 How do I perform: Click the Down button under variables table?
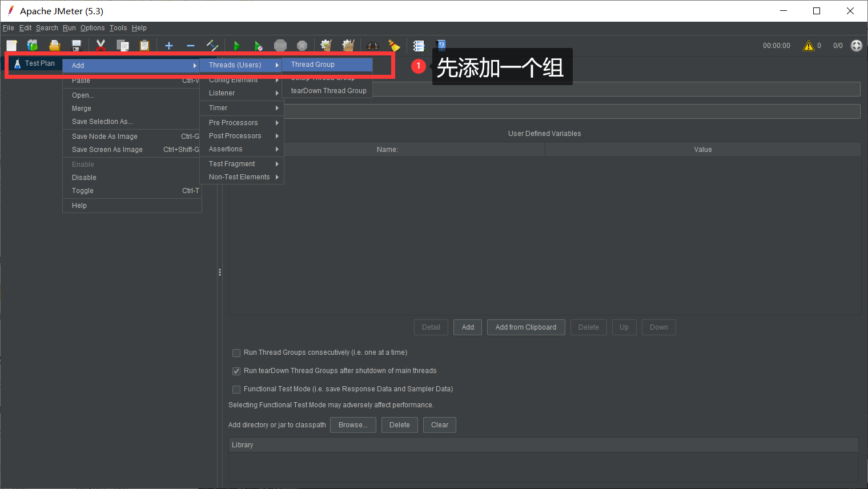coord(659,327)
